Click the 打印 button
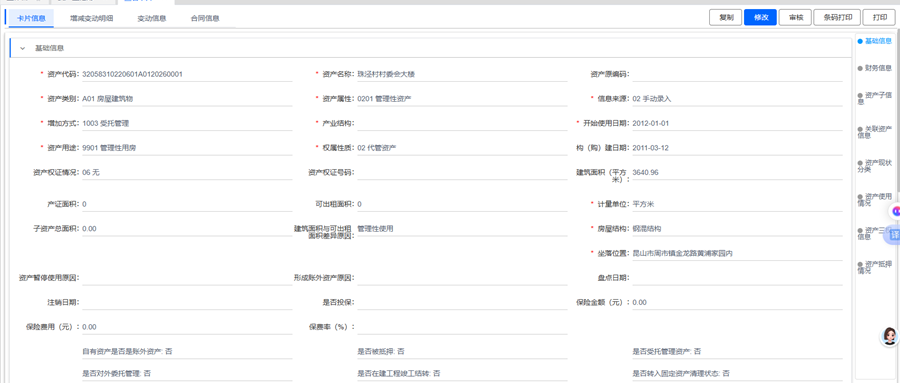This screenshot has width=900, height=383. coord(880,17)
